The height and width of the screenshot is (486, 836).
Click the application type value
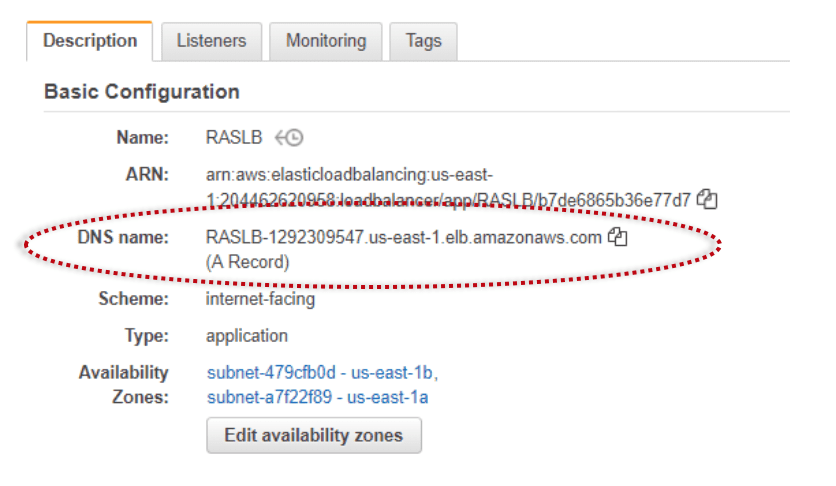[247, 336]
